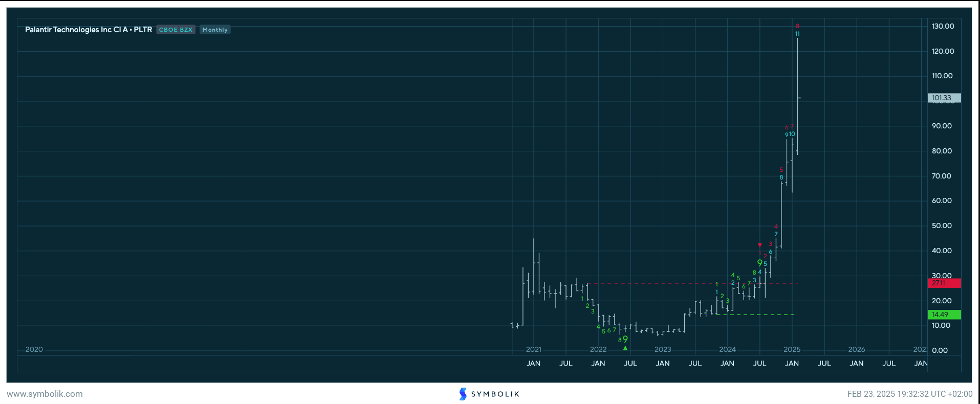
Task: Click the current price 101.33 label
Action: (944, 98)
